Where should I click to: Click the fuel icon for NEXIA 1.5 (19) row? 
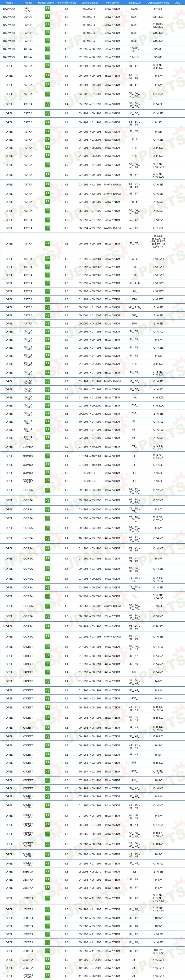[x=47, y=57]
